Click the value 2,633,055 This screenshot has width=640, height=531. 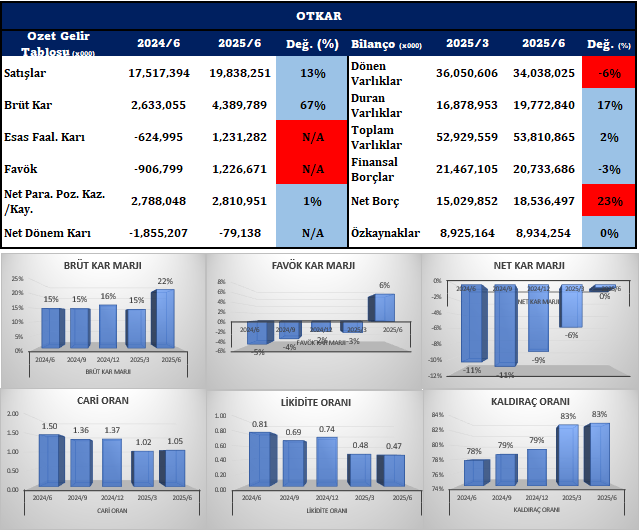tap(158, 105)
